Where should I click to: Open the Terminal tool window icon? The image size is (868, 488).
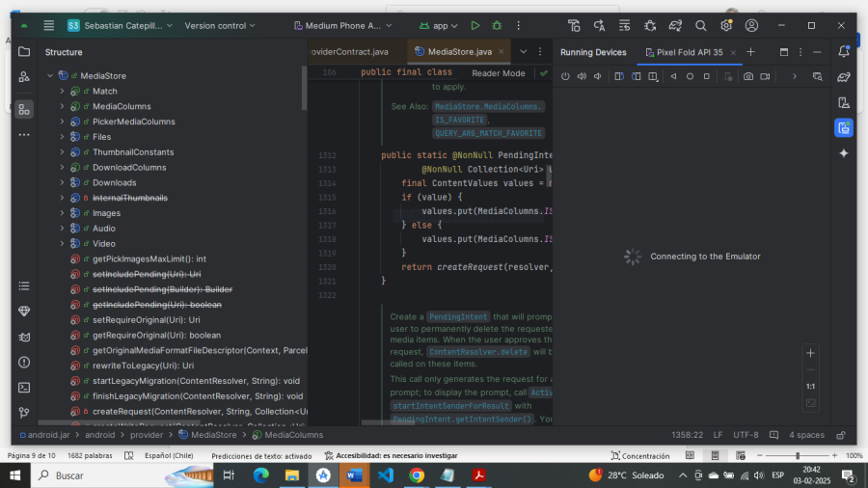pos(24,387)
